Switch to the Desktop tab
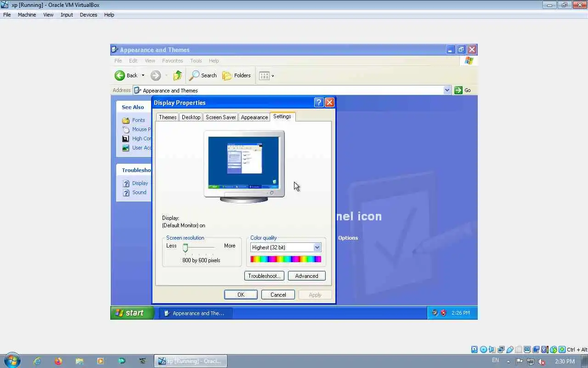The height and width of the screenshot is (368, 588). tap(191, 117)
